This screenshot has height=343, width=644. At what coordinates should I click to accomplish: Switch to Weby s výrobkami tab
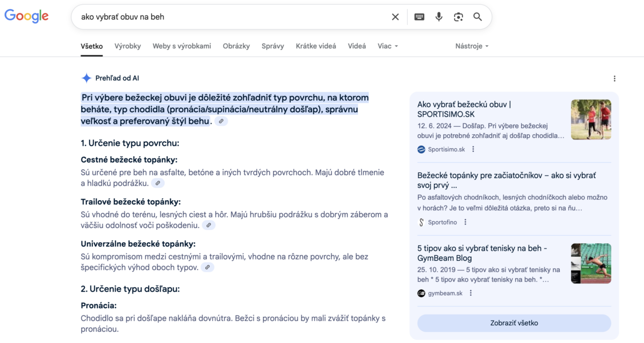coord(182,46)
